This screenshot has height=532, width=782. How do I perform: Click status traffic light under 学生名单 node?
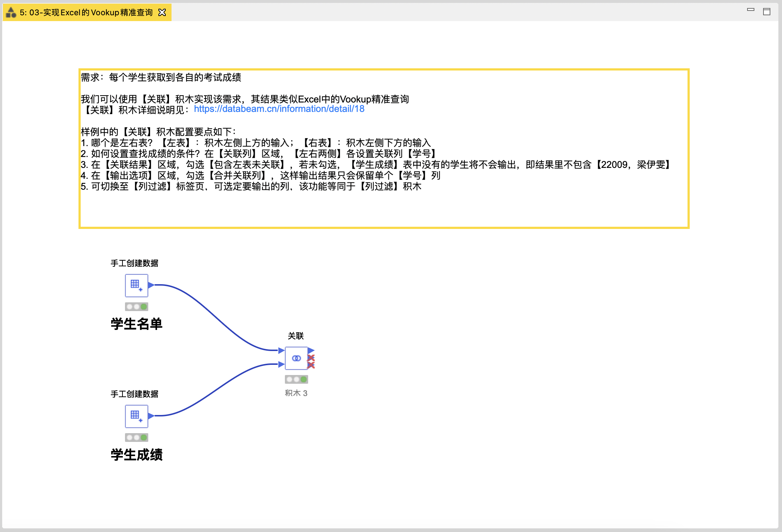tap(136, 307)
